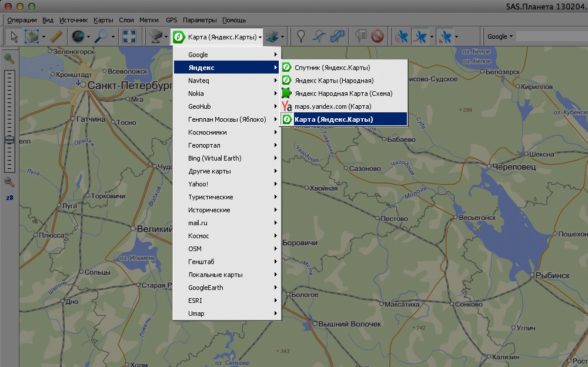Viewport: 588px width, 367px height.
Task: Open the Google search provider dropdown
Action: pos(500,36)
